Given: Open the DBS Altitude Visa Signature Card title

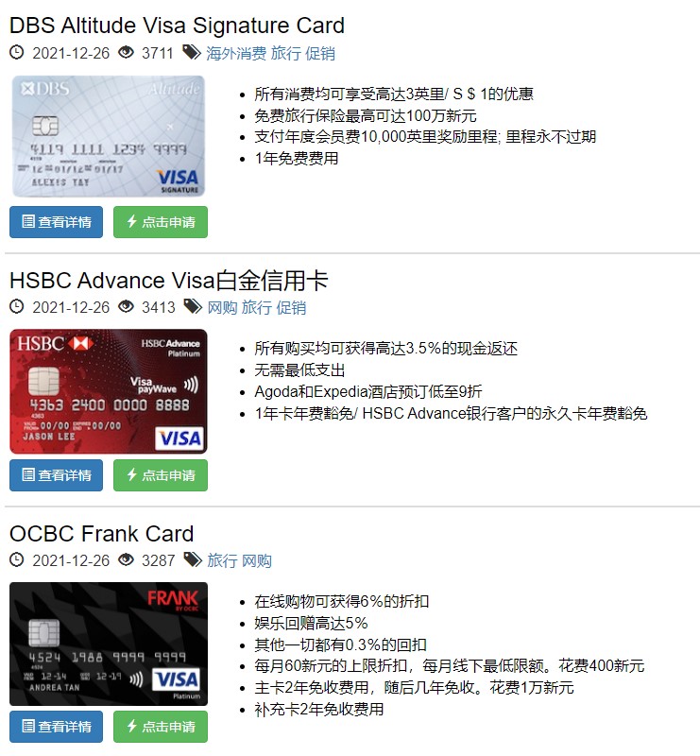Looking at the screenshot, I should (x=177, y=26).
